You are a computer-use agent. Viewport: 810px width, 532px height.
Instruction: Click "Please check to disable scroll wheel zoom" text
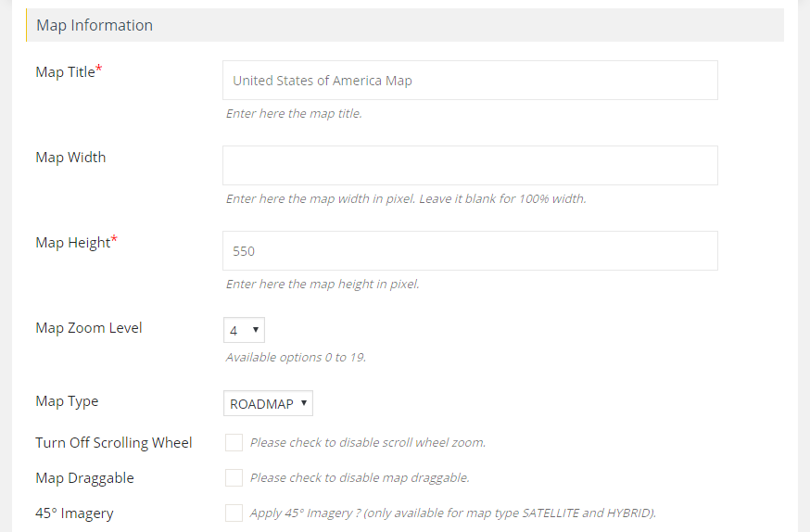pyautogui.click(x=368, y=443)
